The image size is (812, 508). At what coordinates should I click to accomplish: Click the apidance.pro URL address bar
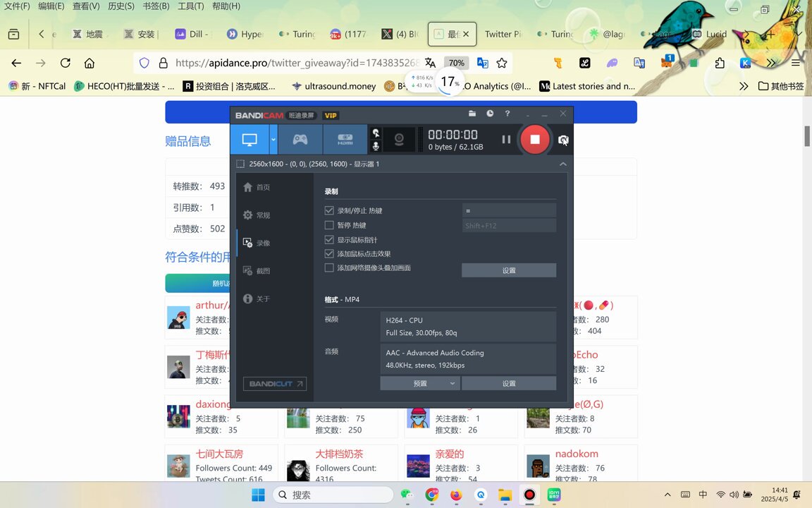click(296, 63)
